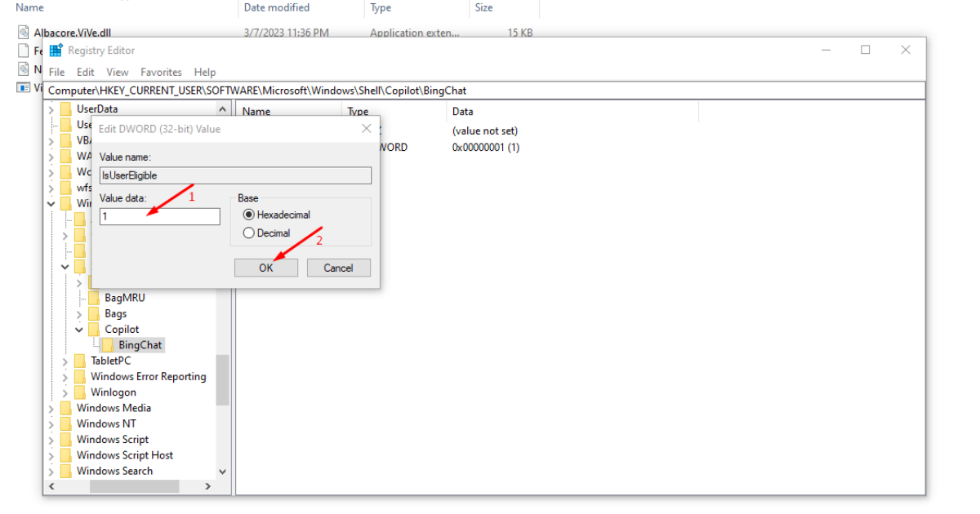Maximize the Registry Editor window
The width and height of the screenshot is (980, 514).
pyautogui.click(x=866, y=50)
